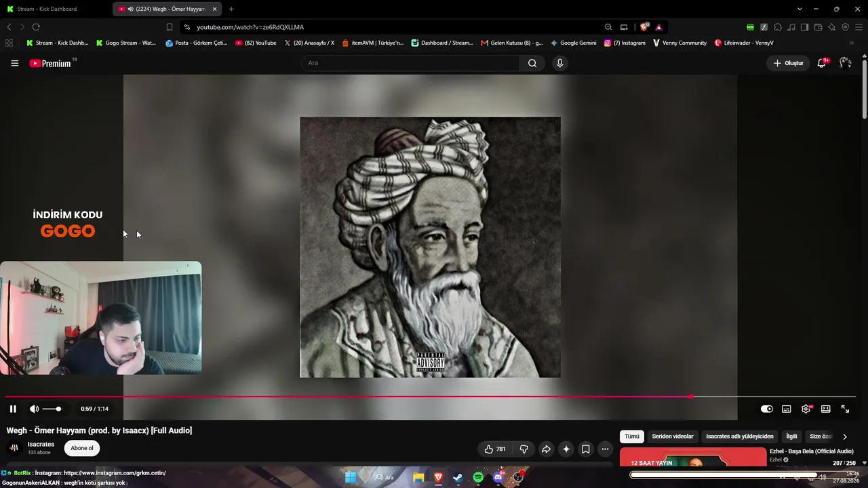Click the YouTube search magnifier button
The height and width of the screenshot is (488, 868).
click(x=532, y=63)
